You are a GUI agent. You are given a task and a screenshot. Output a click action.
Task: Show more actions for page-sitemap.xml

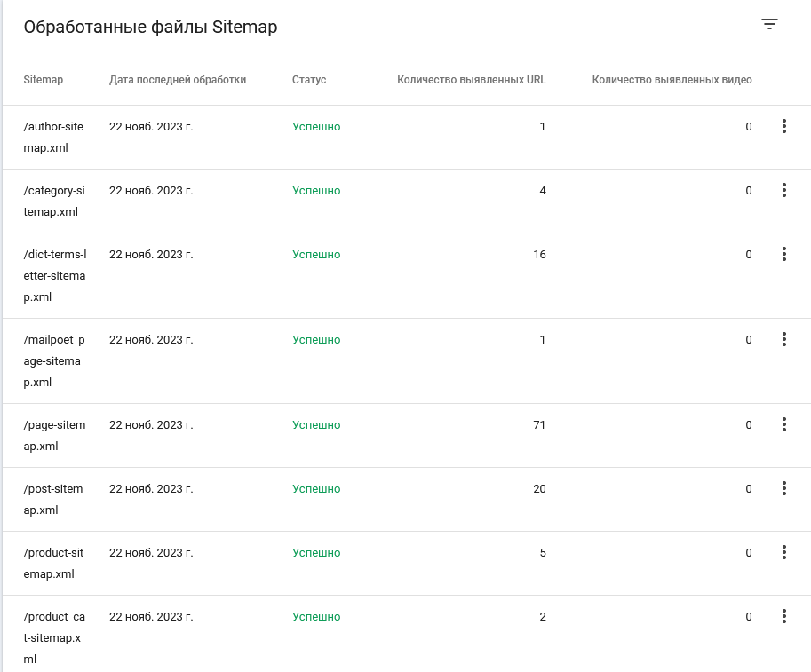784,424
